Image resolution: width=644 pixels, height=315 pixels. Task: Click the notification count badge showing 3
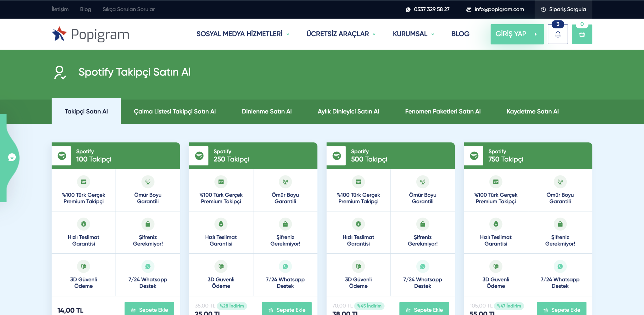[x=558, y=24]
